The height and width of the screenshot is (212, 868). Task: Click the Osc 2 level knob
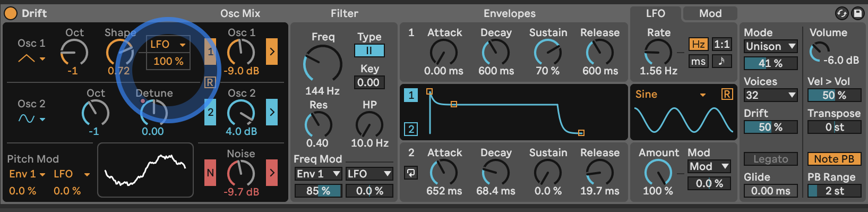[x=241, y=113]
